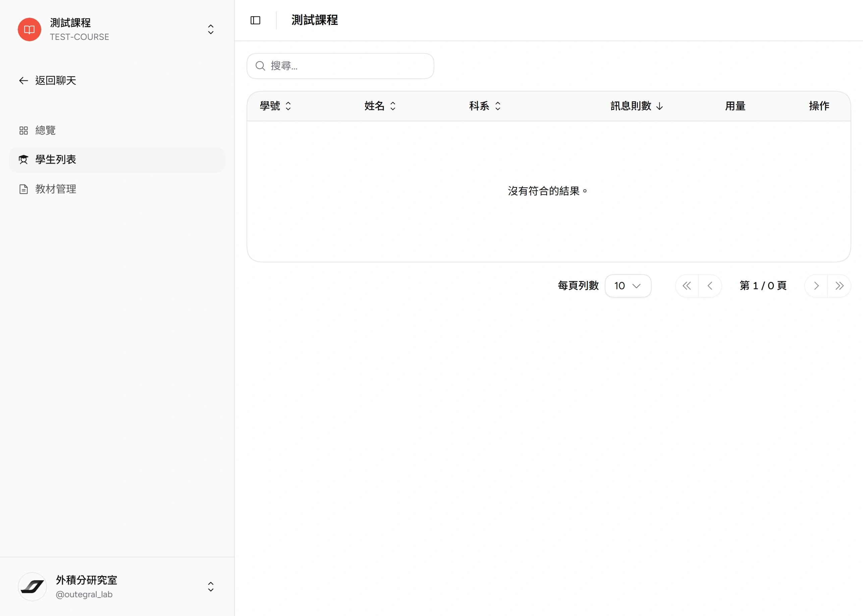Click the 姓名 sort arrows icon

tap(393, 106)
